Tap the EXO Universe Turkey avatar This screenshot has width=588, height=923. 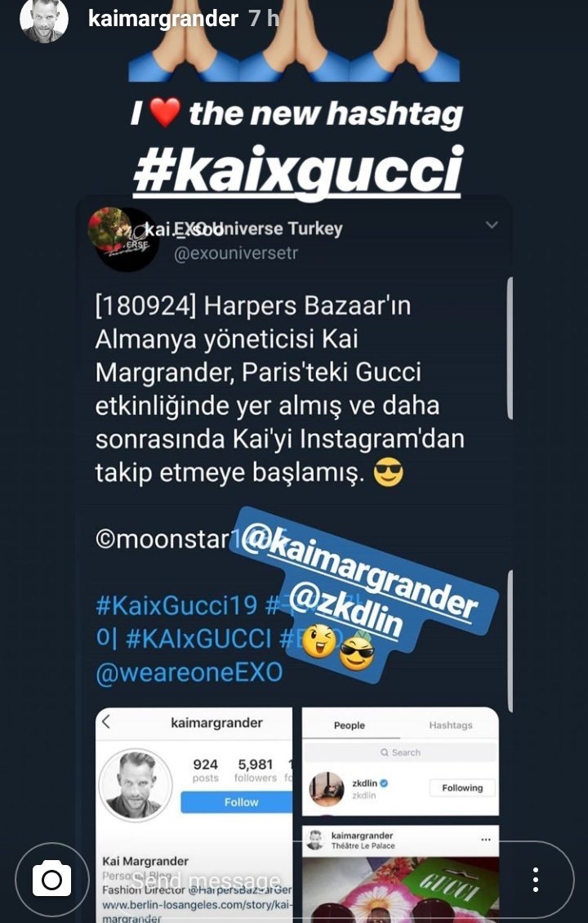coord(122,238)
